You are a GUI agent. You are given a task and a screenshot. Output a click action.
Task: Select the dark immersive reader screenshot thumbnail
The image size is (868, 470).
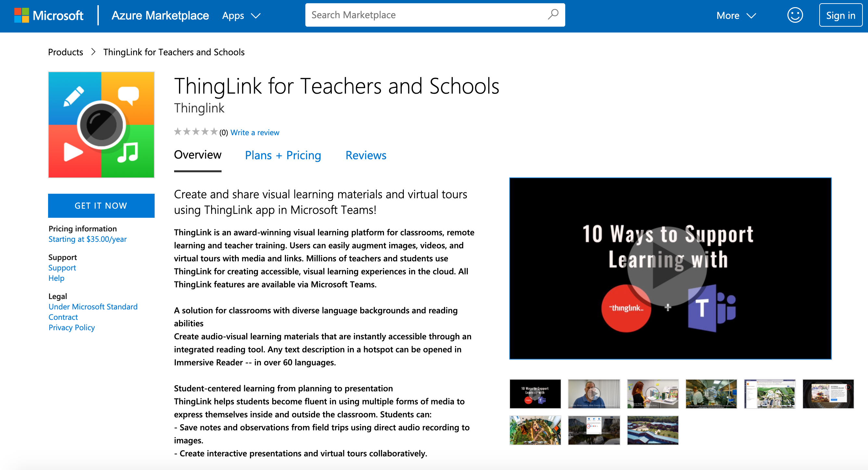point(828,394)
